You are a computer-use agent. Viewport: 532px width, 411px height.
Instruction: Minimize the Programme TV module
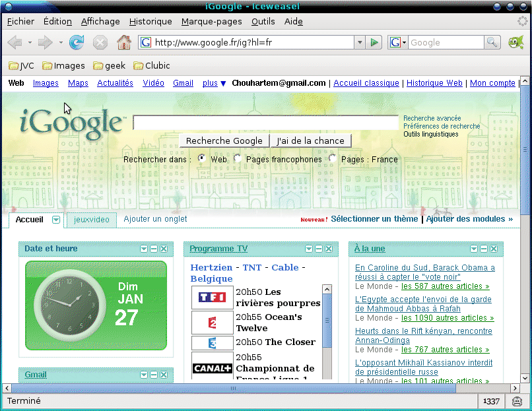point(319,249)
